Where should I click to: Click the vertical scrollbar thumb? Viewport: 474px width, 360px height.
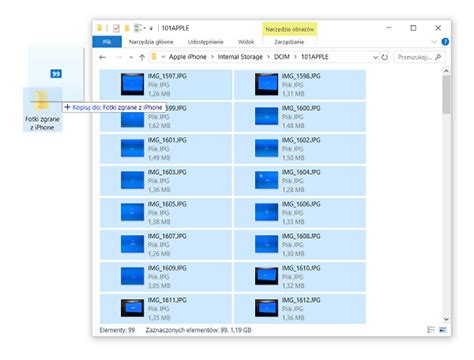point(446,95)
